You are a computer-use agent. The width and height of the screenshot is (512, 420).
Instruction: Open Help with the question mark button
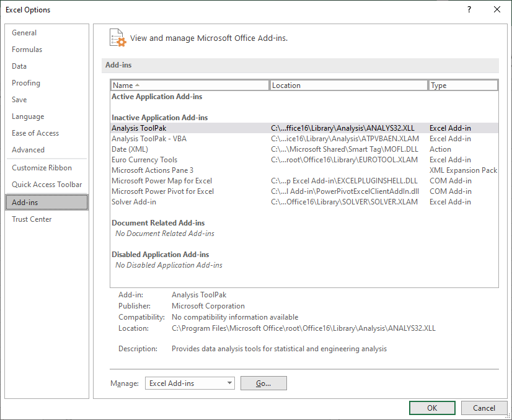click(469, 9)
